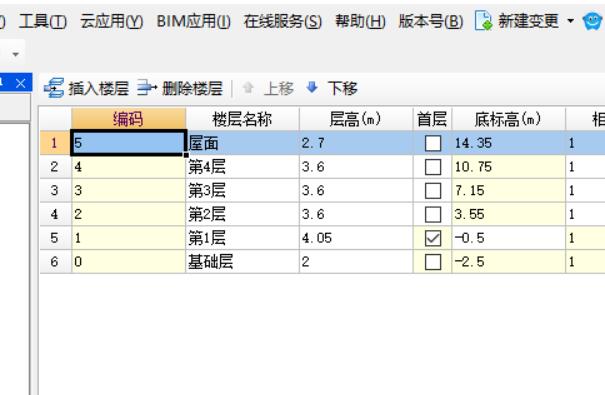
Task: Click the 第1层 floor name cell
Action: point(242,238)
